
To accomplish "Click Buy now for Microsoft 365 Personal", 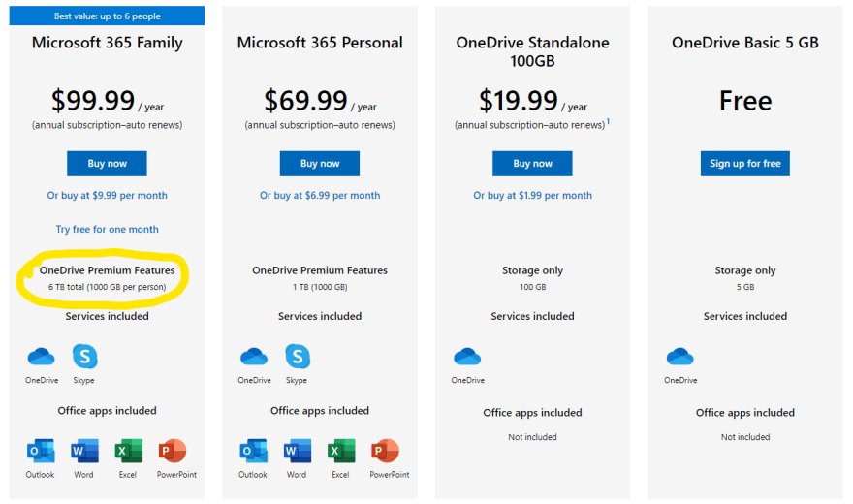I will click(320, 164).
